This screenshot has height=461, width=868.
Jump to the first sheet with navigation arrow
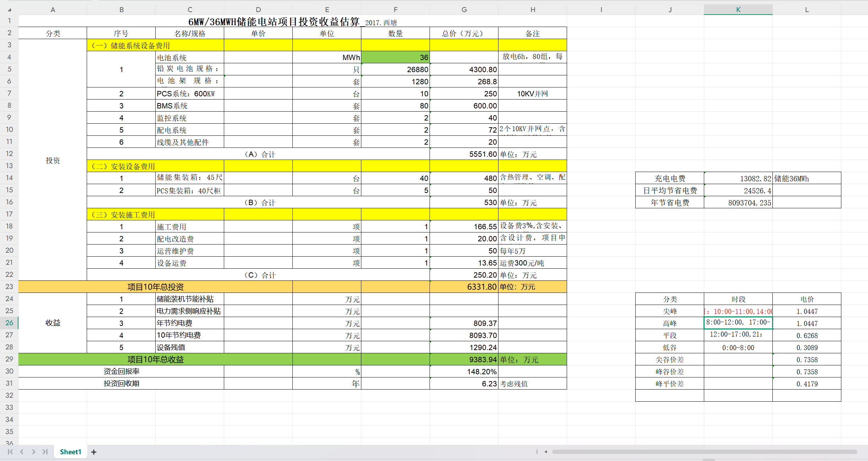point(10,452)
